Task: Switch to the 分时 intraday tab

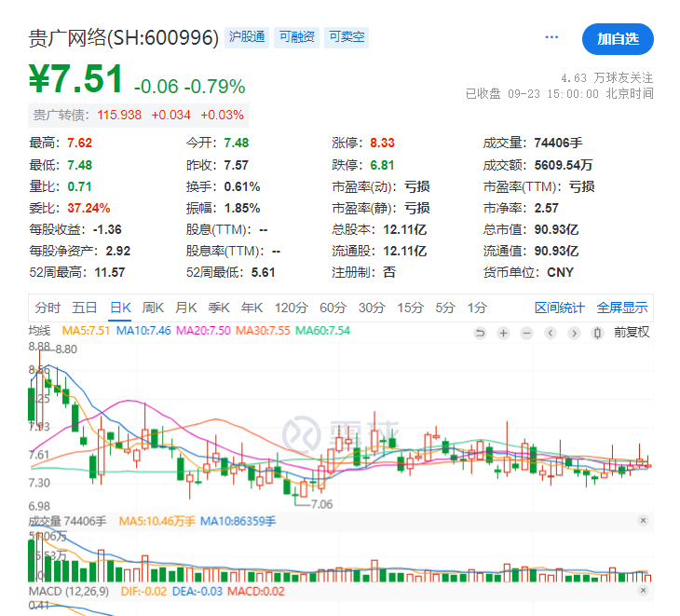Action: [48, 308]
